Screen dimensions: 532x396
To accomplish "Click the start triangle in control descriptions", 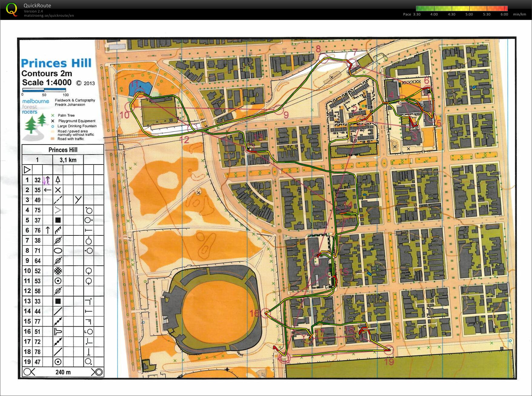I will tap(27, 170).
